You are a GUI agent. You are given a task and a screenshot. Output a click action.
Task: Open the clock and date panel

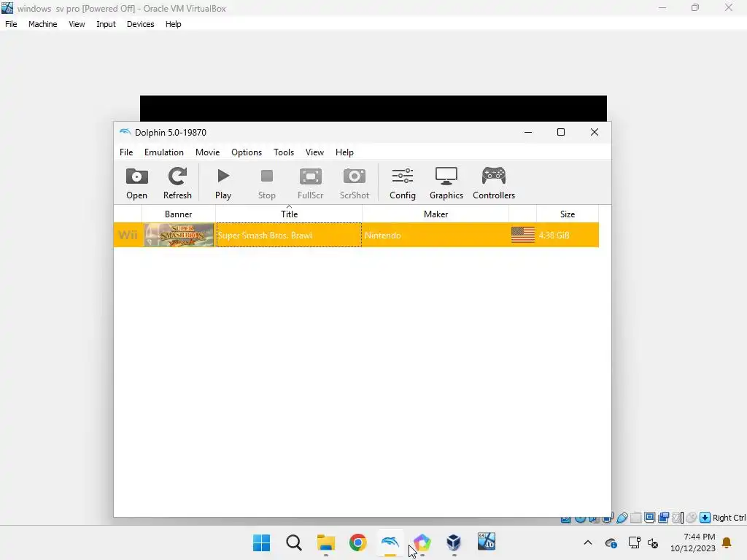[693, 542]
